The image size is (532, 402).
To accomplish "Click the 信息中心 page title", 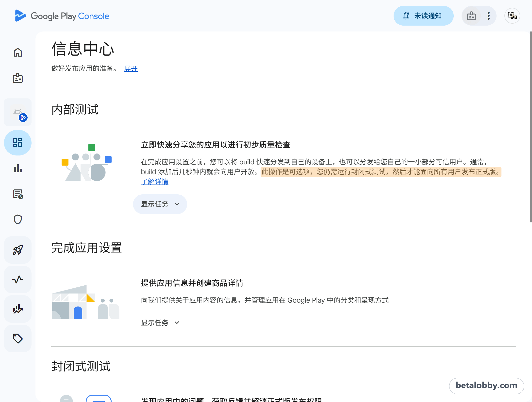I will 83,49.
